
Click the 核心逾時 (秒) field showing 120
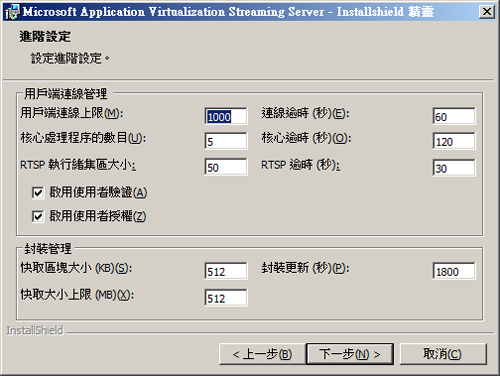(x=454, y=141)
